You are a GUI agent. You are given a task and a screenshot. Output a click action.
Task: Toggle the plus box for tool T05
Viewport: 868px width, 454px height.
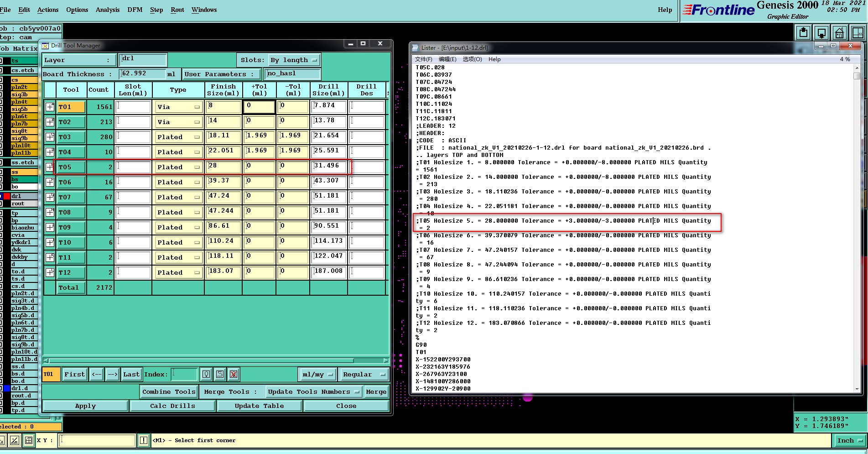click(x=50, y=167)
